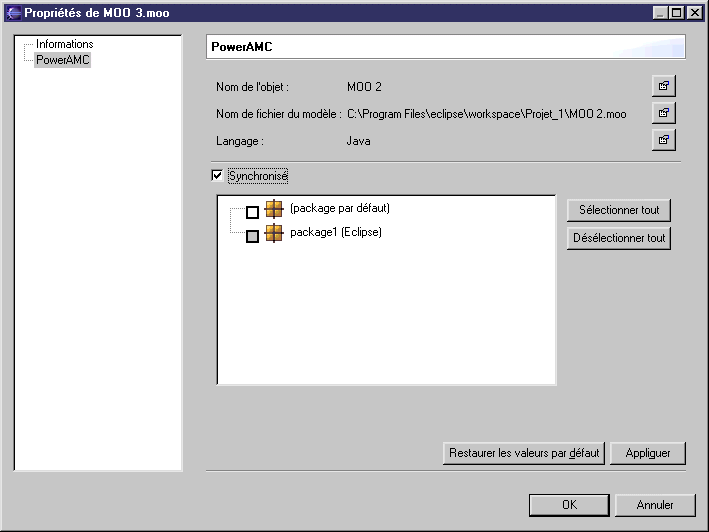Open properties icon beside Nom de l'objet
Image resolution: width=709 pixels, height=532 pixels.
tap(662, 85)
